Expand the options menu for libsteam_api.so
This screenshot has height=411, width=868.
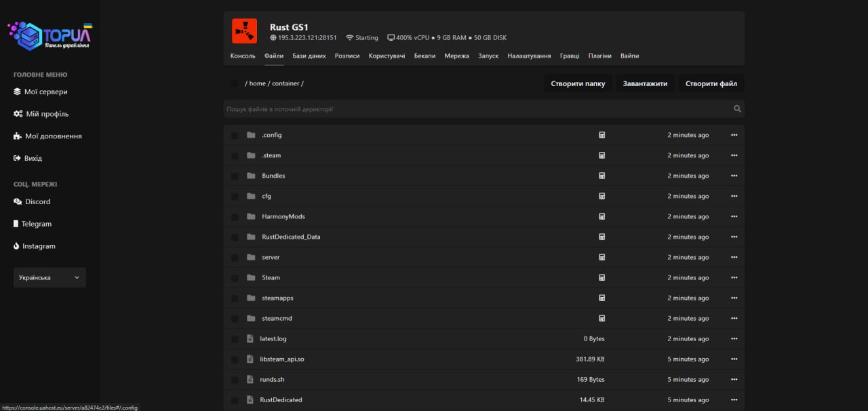734,359
